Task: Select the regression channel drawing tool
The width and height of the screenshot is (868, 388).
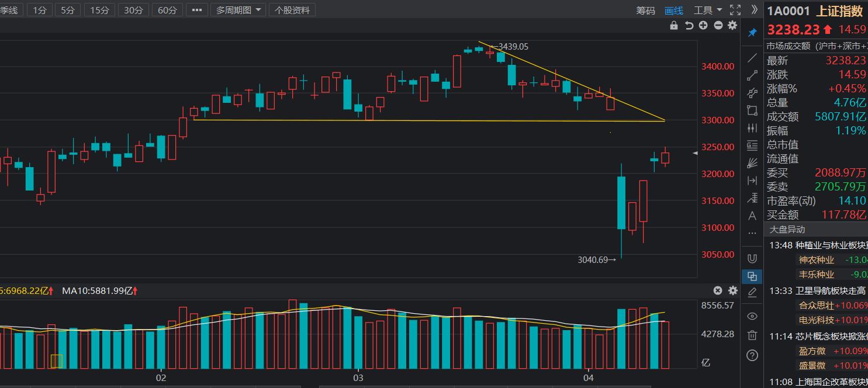Action: (x=752, y=198)
